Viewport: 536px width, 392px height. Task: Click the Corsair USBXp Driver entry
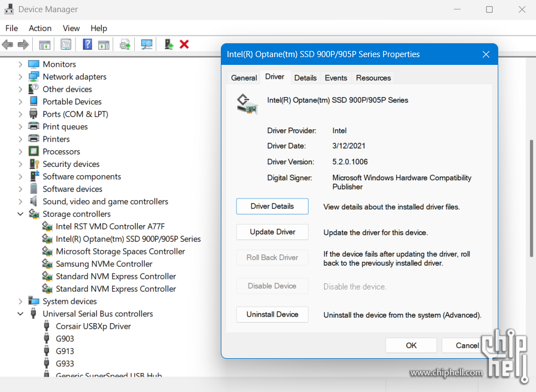[93, 326]
